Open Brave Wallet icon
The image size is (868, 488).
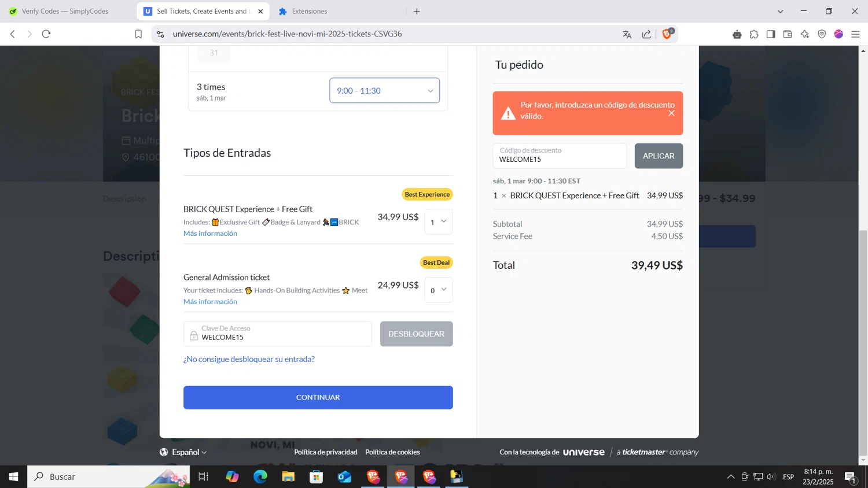click(788, 34)
